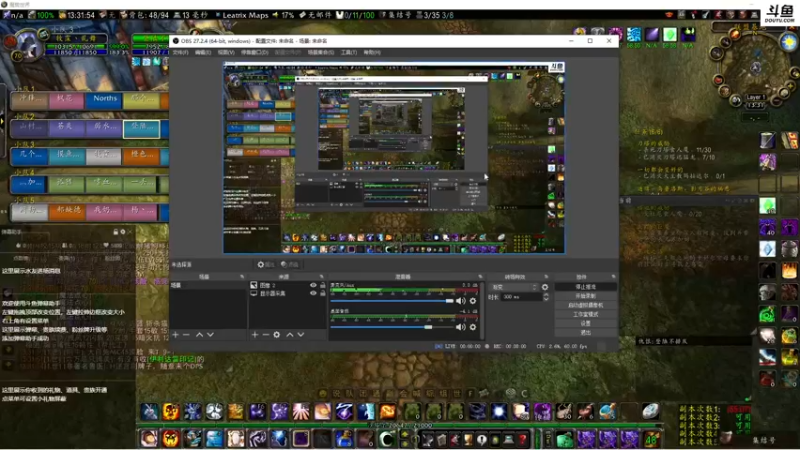Image resolution: width=800 pixels, height=450 pixels.
Task: Pop out the scenes dock with its header icon
Action: click(x=242, y=277)
